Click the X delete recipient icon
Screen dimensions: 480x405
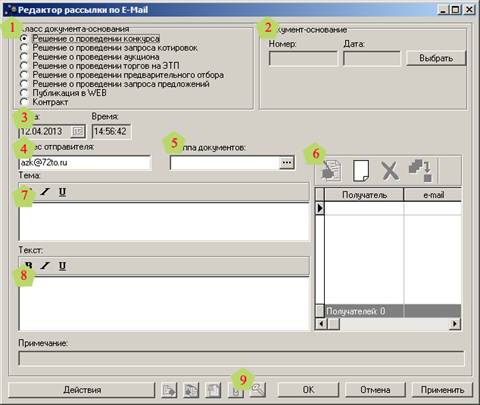point(390,171)
